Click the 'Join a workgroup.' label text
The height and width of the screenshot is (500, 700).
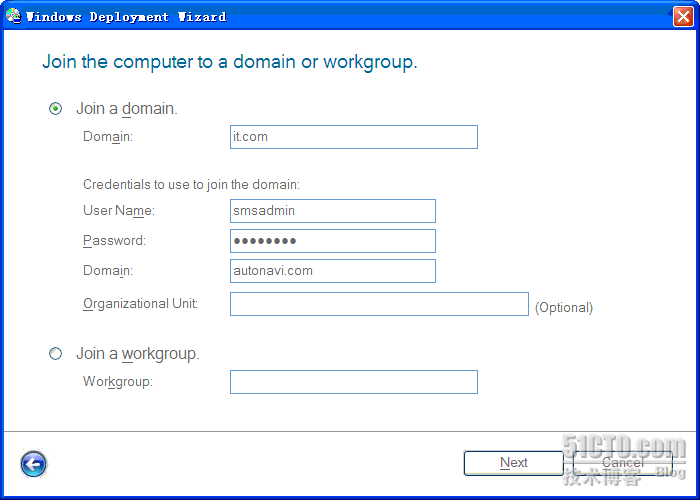click(138, 354)
